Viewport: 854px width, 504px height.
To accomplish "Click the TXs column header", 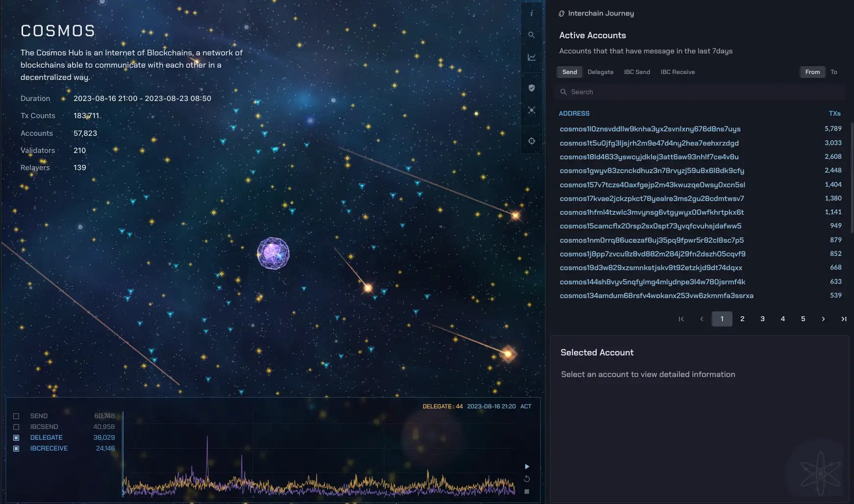I will [x=835, y=114].
